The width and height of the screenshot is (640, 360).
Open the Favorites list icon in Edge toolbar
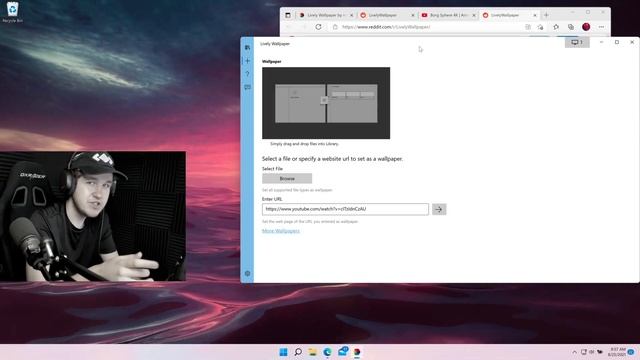click(556, 27)
